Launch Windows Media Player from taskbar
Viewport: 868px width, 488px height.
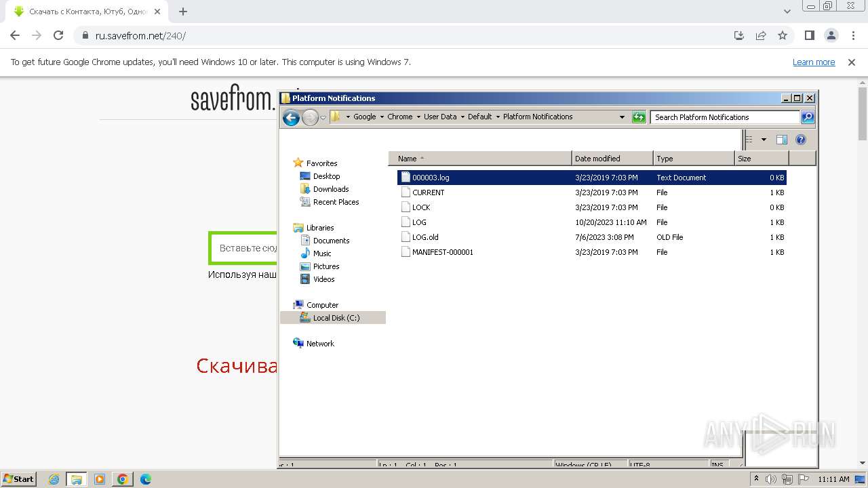[x=100, y=479]
